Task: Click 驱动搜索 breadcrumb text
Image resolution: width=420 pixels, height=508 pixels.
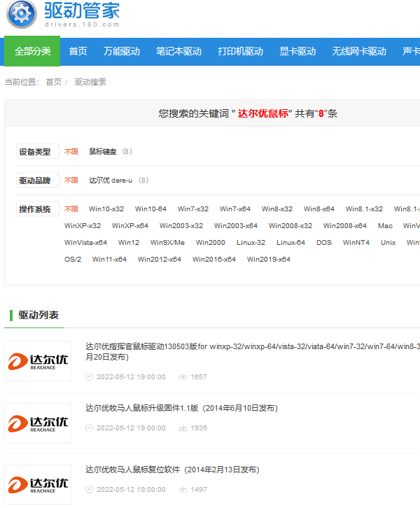Action: coord(90,82)
